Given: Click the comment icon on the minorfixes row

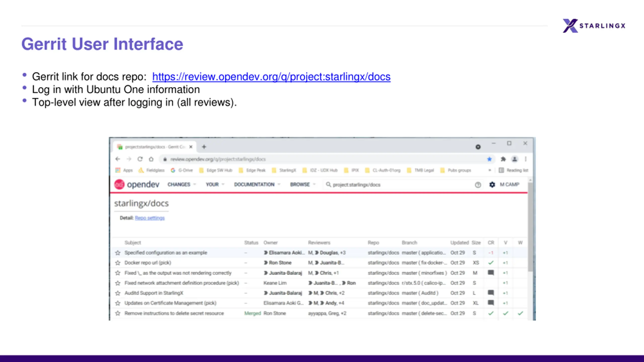Looking at the screenshot, I should [x=491, y=273].
